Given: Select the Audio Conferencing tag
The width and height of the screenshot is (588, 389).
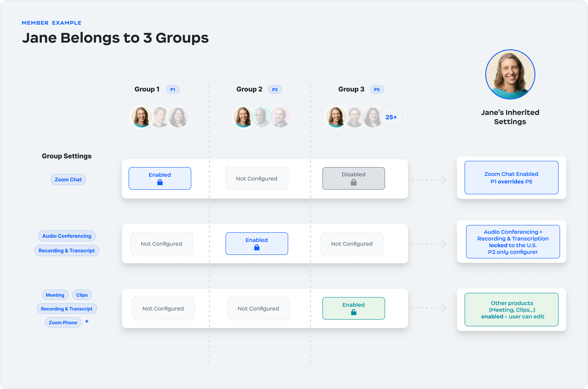Looking at the screenshot, I should (x=67, y=236).
